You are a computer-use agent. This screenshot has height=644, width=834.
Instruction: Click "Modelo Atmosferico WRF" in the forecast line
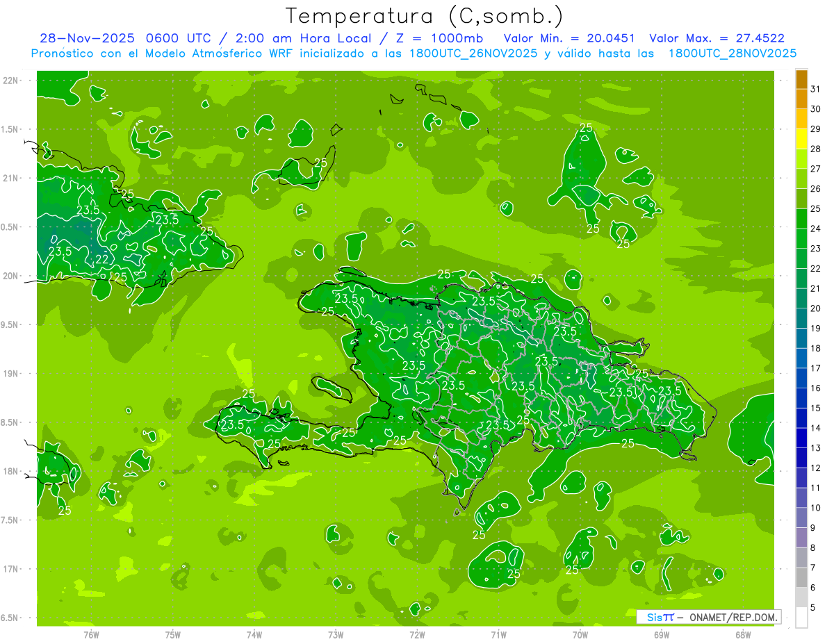coord(226,53)
